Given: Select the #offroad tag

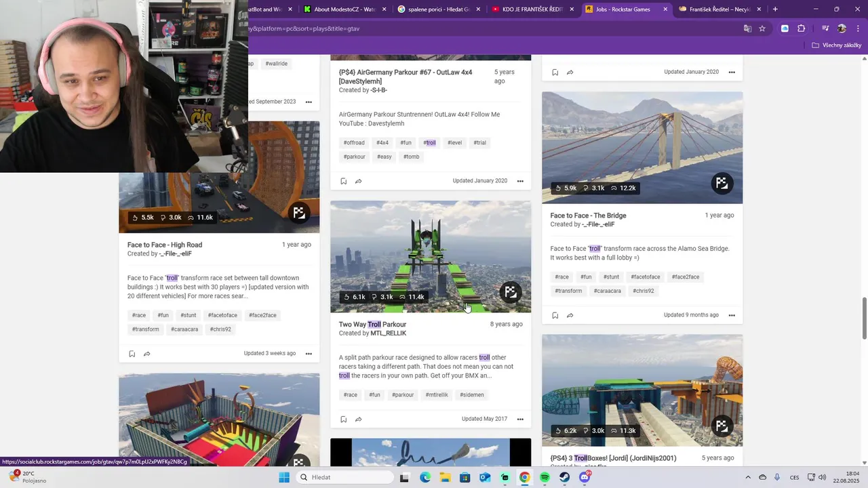Looking at the screenshot, I should (x=354, y=143).
